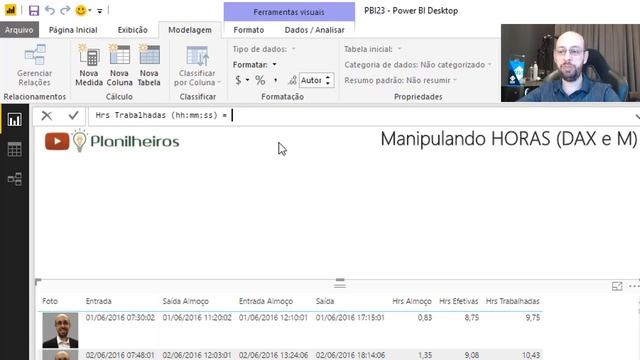Sort by Saída column header
The image size is (640, 360).
pos(324,301)
